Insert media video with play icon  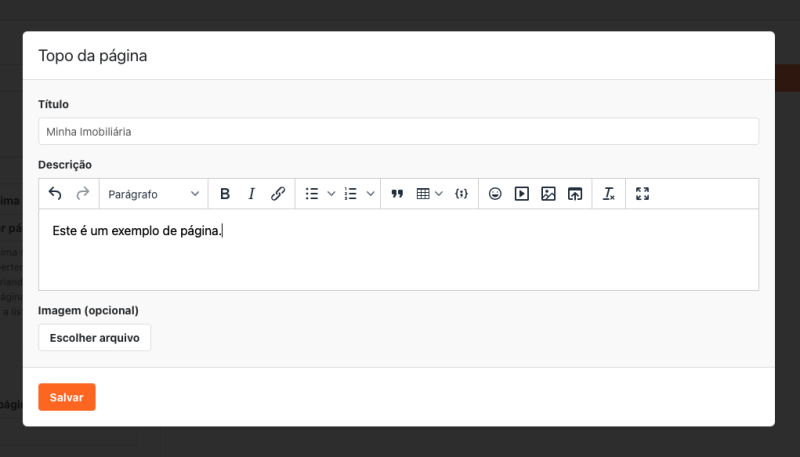click(x=521, y=194)
